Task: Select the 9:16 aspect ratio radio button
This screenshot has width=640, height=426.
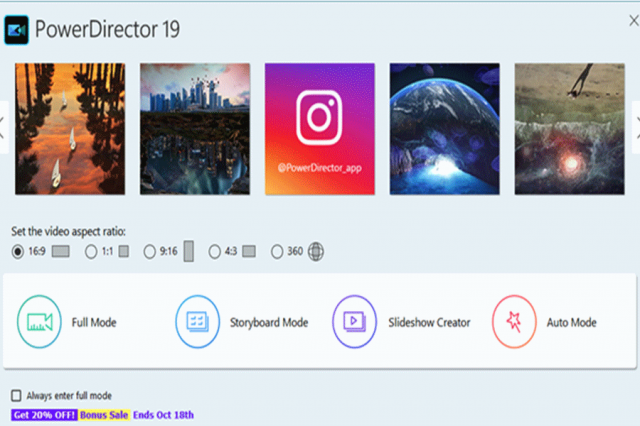Action: [149, 251]
